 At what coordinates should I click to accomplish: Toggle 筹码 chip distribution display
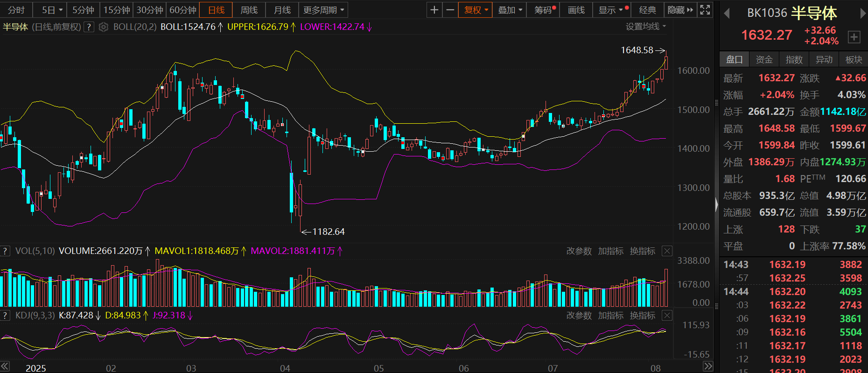[x=544, y=10]
